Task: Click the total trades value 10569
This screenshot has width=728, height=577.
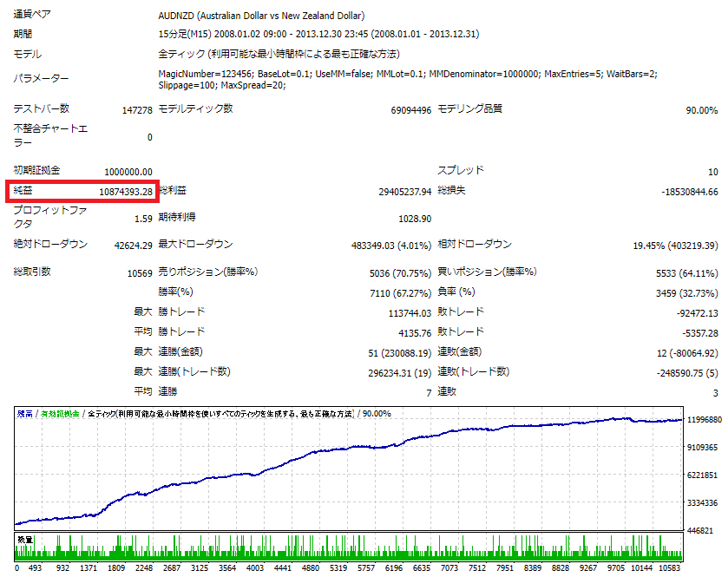Action: click(140, 273)
